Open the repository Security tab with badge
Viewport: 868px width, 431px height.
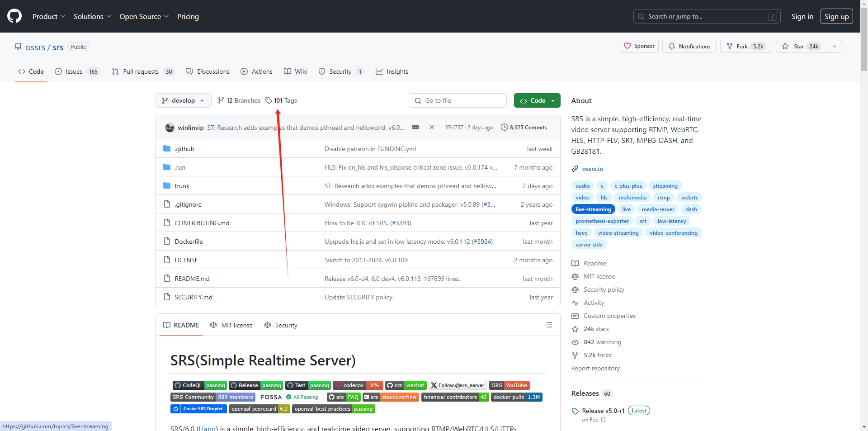tap(341, 71)
